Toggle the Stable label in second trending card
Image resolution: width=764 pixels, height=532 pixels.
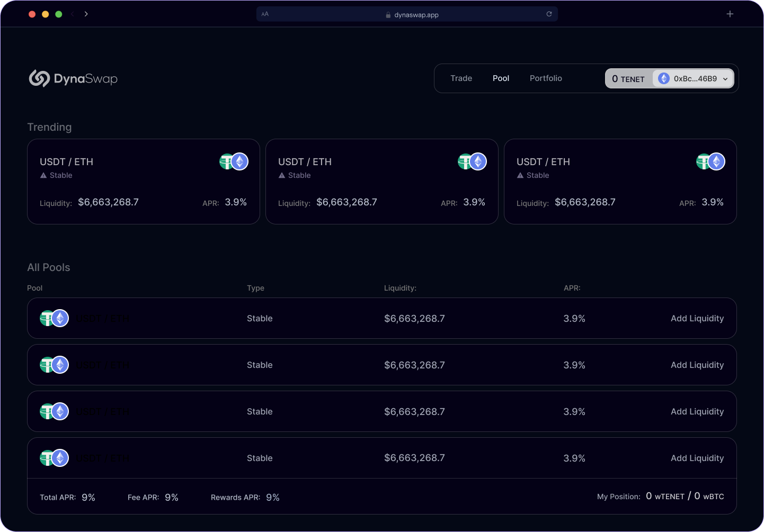point(294,175)
